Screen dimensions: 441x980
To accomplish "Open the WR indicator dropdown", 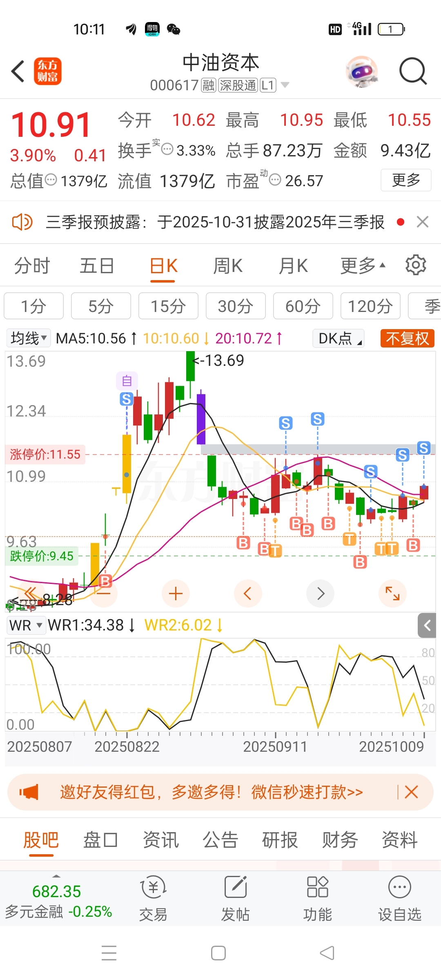I will (x=26, y=625).
